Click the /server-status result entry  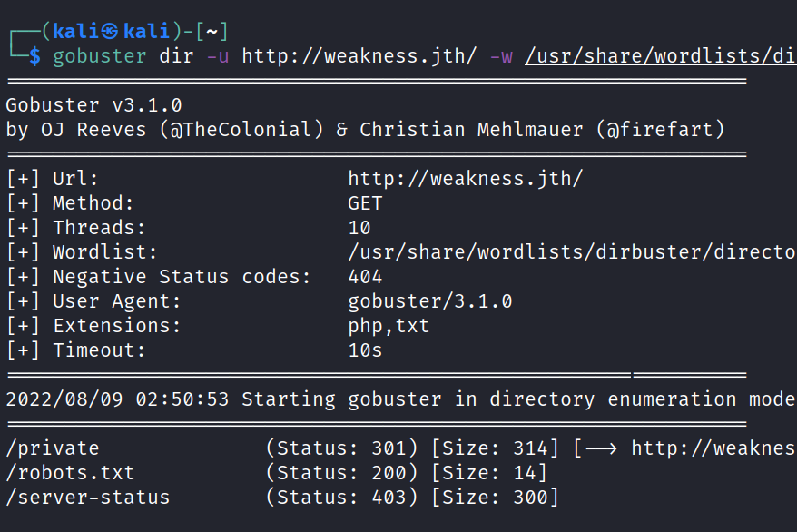coord(87,497)
